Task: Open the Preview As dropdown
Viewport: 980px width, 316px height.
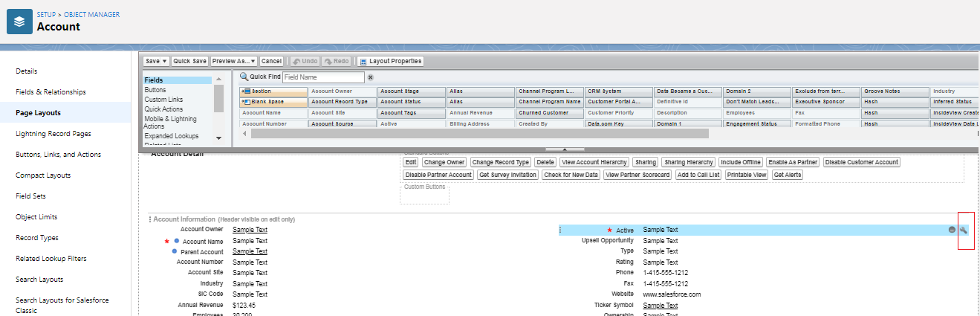Action: tap(234, 61)
